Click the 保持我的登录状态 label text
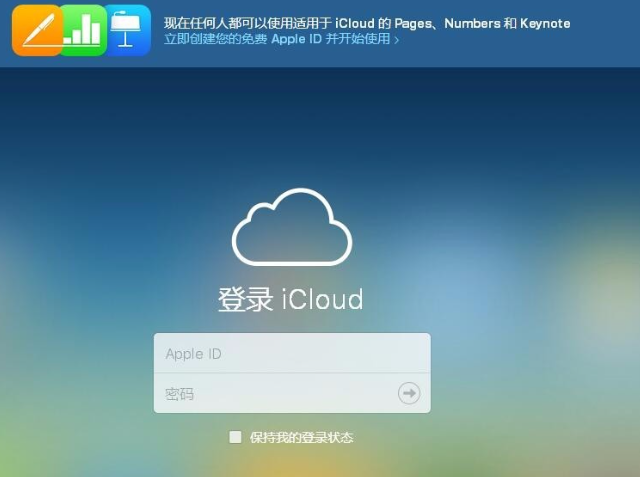The width and height of the screenshot is (640, 477). (301, 437)
